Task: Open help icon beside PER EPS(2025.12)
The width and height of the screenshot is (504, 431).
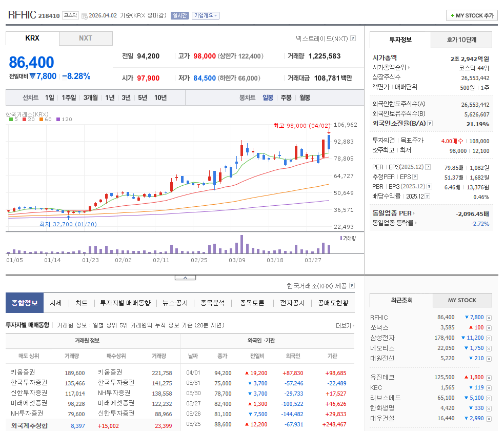Action: point(428,167)
